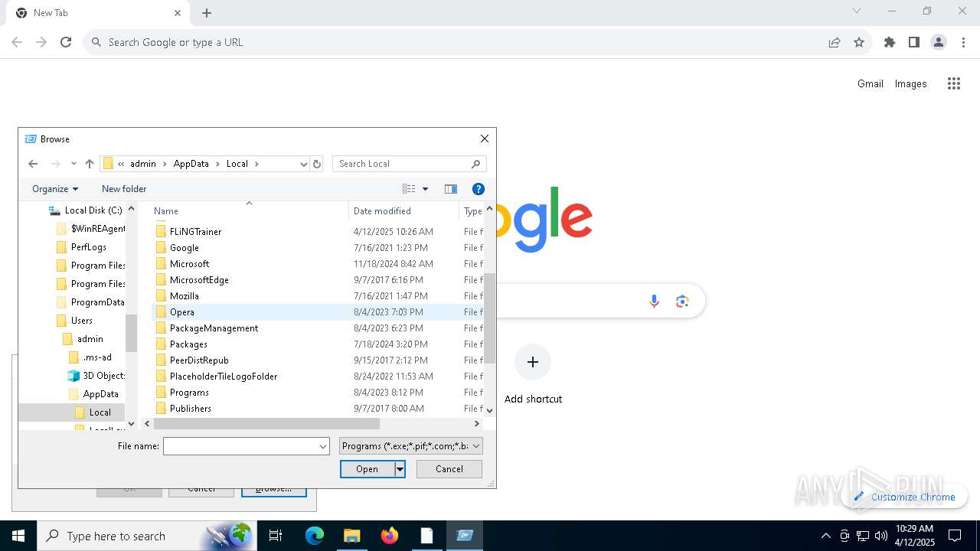The height and width of the screenshot is (551, 980).
Task: Select the New Tab tab
Action: [x=100, y=13]
